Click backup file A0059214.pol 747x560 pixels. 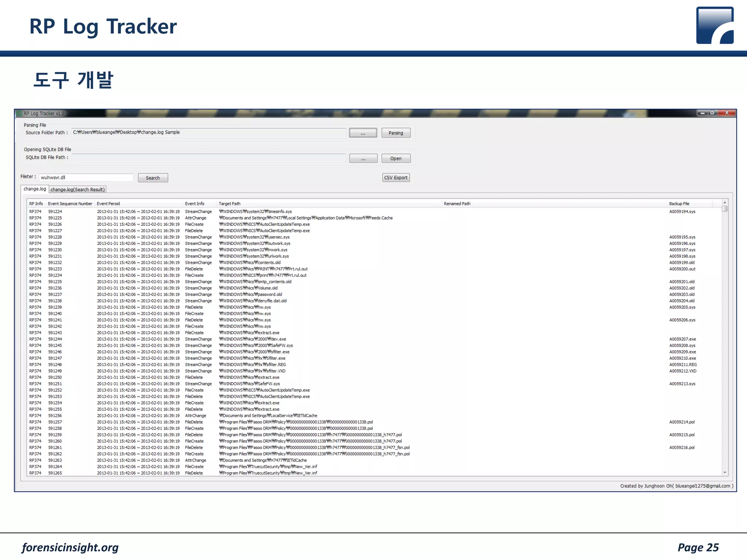click(x=682, y=422)
